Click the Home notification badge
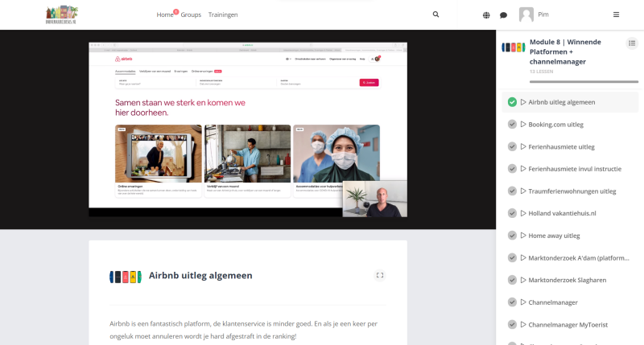644x345 pixels. coord(175,11)
